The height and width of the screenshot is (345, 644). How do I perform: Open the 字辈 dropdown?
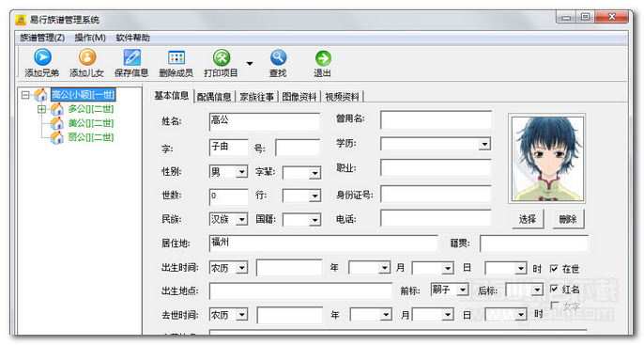pyautogui.click(x=314, y=173)
